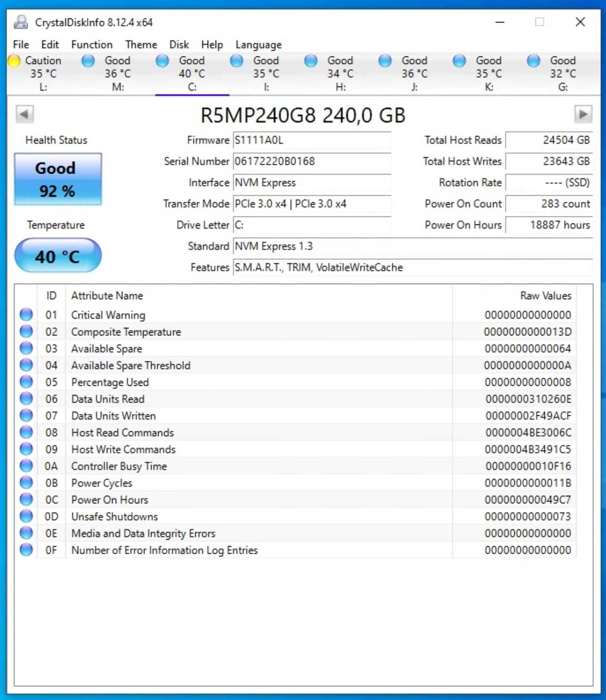Click the yellow Caution status orb
This screenshot has height=700, width=606.
pos(14,61)
